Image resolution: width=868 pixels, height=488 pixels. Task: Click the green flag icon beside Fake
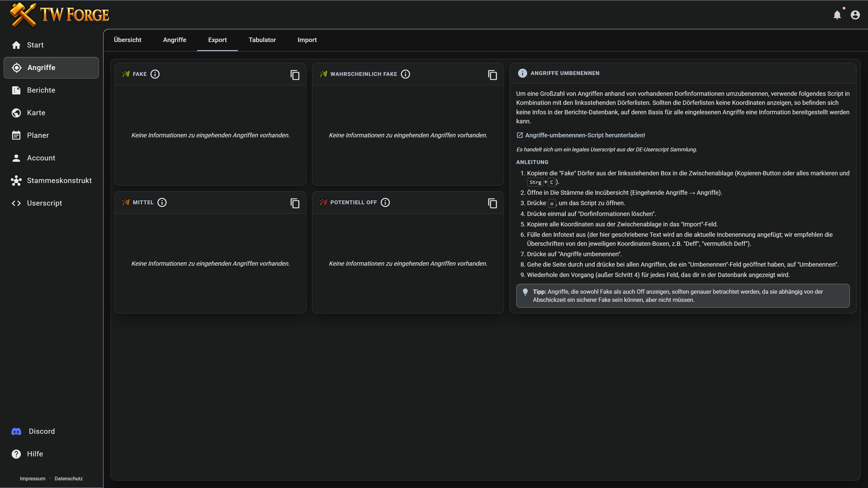pyautogui.click(x=126, y=74)
